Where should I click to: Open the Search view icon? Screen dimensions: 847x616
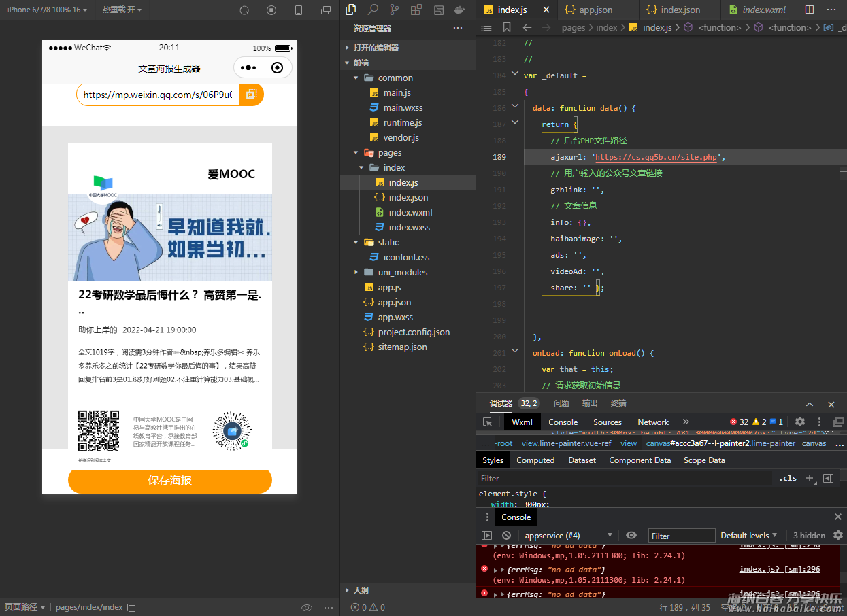[373, 10]
